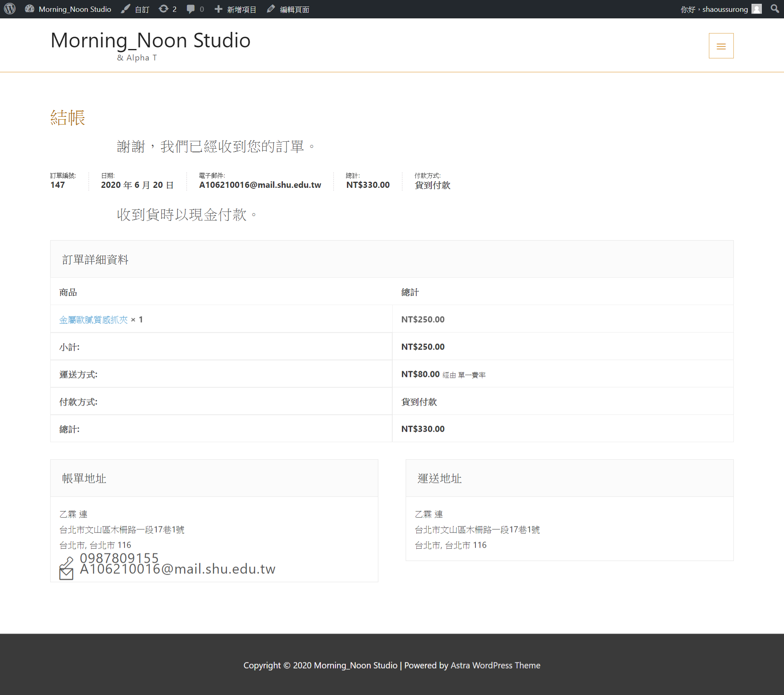Click the pencil edit page icon
Screen dimensions: 784x695
[x=271, y=9]
